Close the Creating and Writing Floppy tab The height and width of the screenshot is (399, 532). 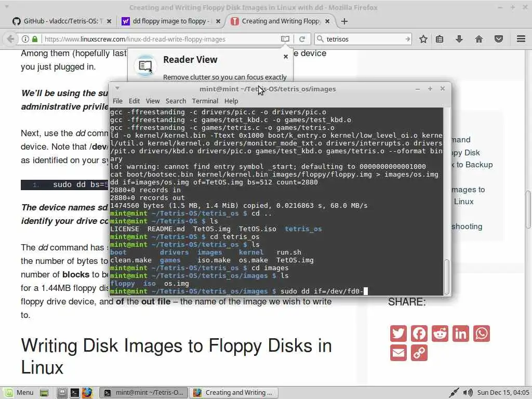pyautogui.click(x=327, y=21)
